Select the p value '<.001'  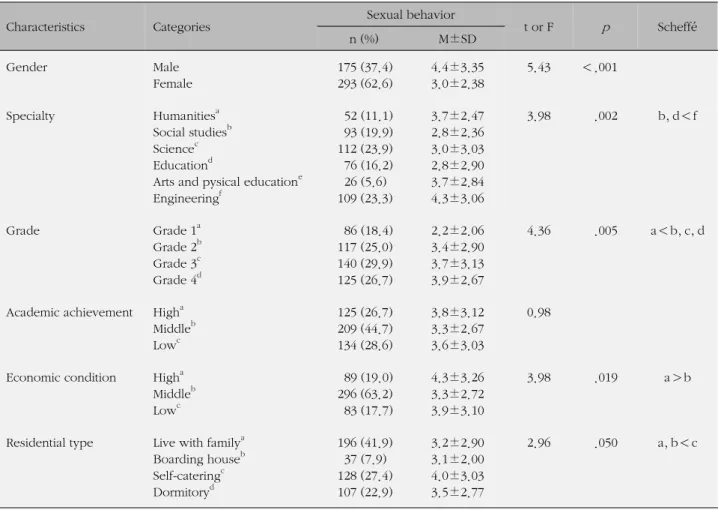coord(600,67)
